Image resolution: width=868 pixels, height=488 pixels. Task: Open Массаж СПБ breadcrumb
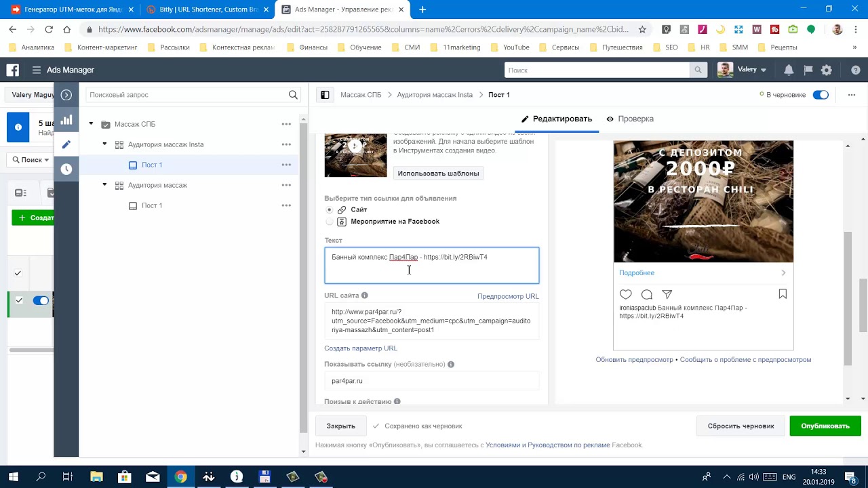click(x=361, y=95)
